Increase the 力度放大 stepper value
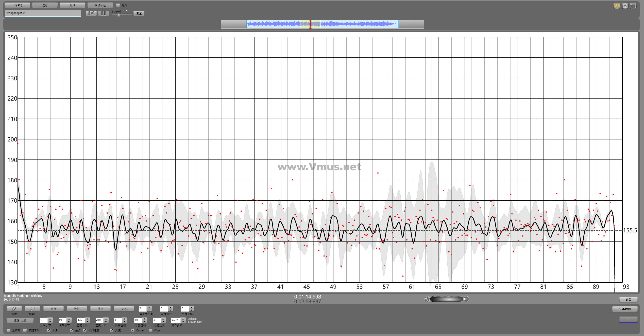This screenshot has height=336, width=644. [163, 319]
